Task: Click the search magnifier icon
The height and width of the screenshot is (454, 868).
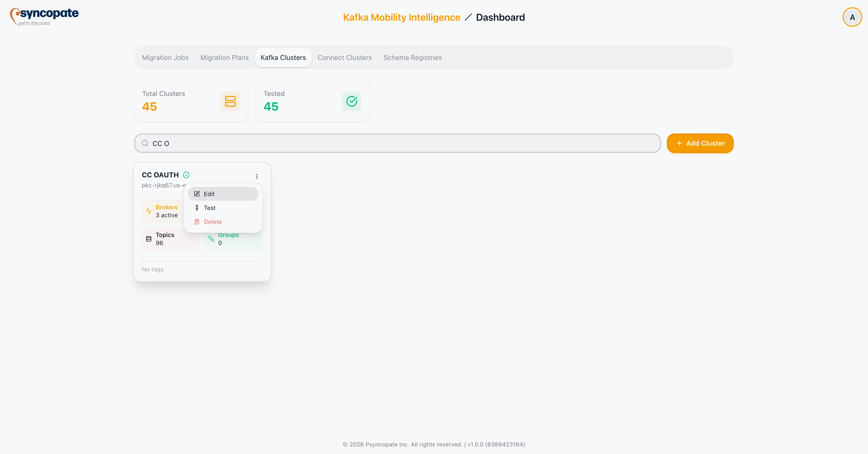Action: click(x=145, y=143)
